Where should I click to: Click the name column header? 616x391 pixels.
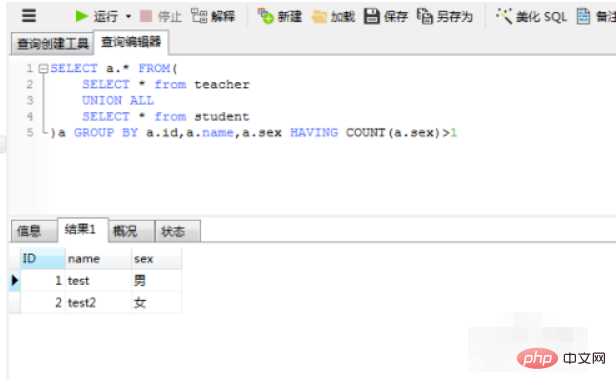98,259
